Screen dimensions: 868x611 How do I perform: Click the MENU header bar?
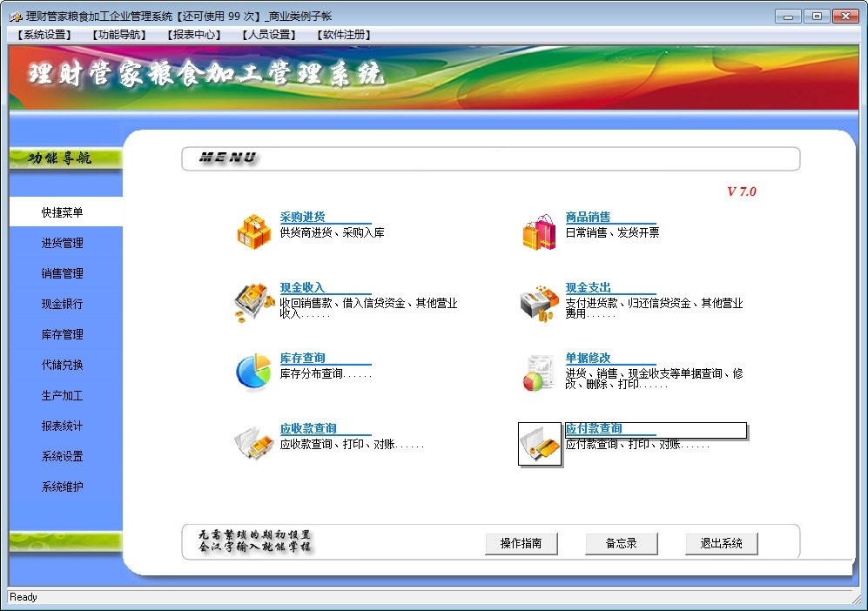coord(490,158)
